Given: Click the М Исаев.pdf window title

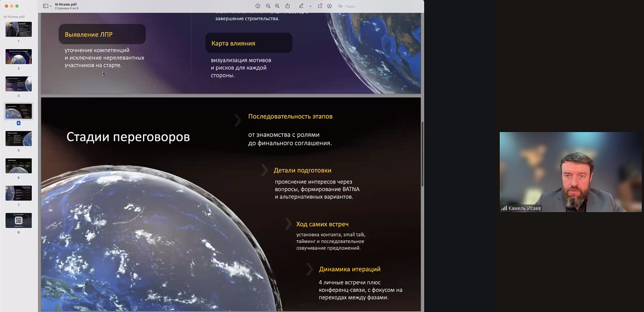Looking at the screenshot, I should pos(66,4).
